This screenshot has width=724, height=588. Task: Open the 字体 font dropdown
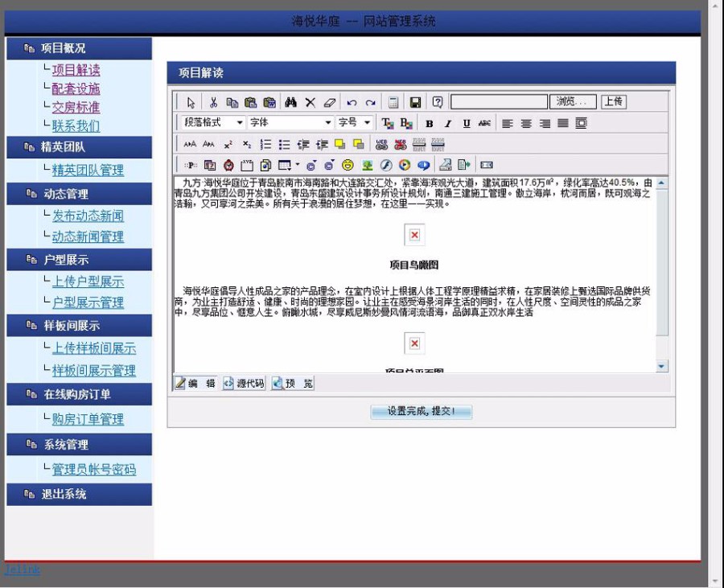click(290, 123)
